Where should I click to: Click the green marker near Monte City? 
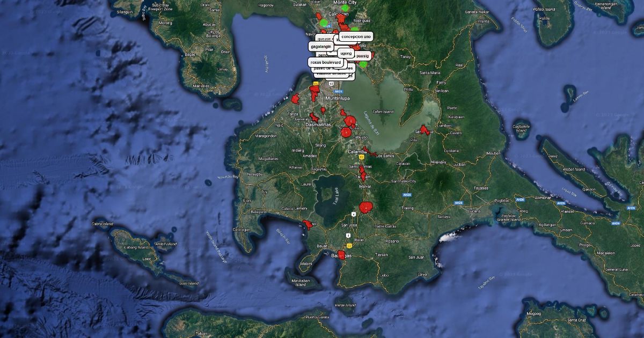tap(345, 8)
